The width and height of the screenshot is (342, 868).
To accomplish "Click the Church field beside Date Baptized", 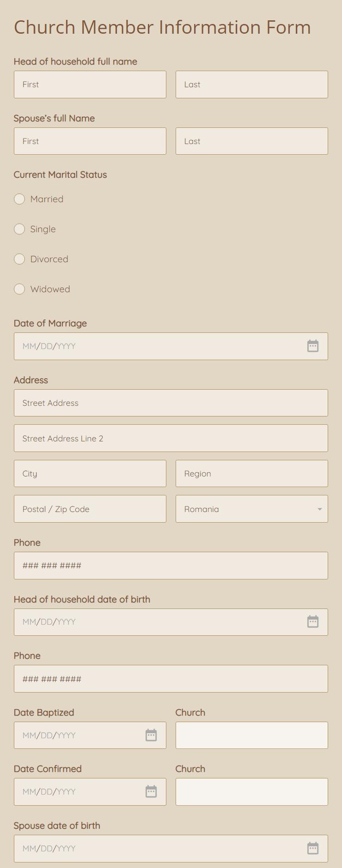I will pos(251,735).
